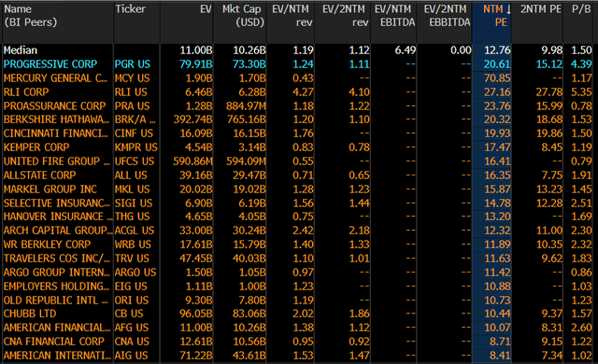Click American Financial P/B 2.60
Image resolution: width=598 pixels, height=364 pixels.
point(581,328)
